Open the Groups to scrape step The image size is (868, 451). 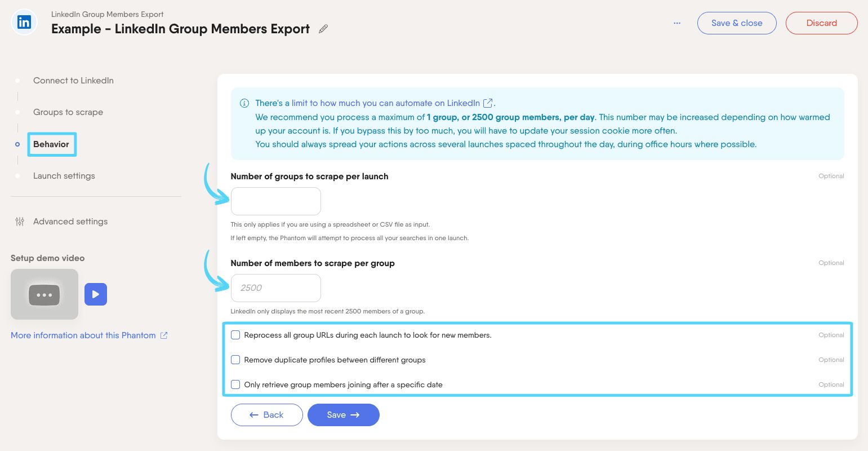[x=68, y=112]
